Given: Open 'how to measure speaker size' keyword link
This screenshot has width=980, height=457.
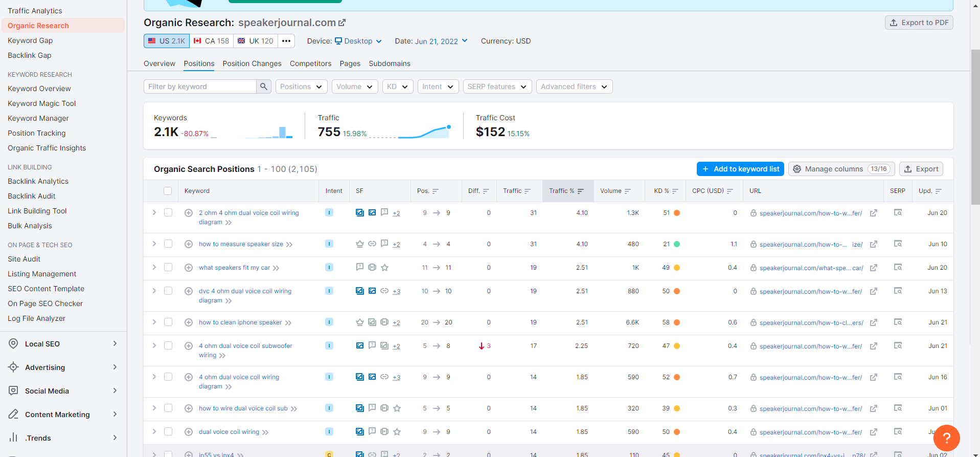Looking at the screenshot, I should coord(241,244).
